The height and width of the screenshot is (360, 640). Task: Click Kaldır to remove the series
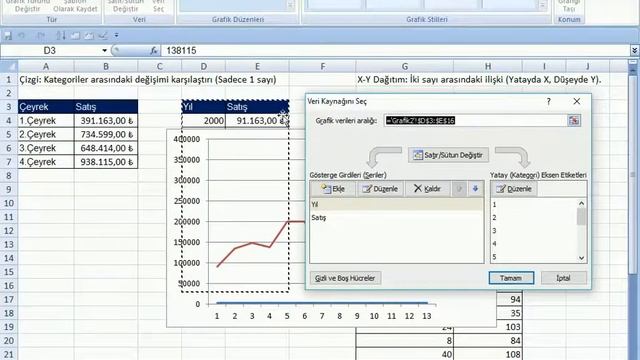pos(427,189)
